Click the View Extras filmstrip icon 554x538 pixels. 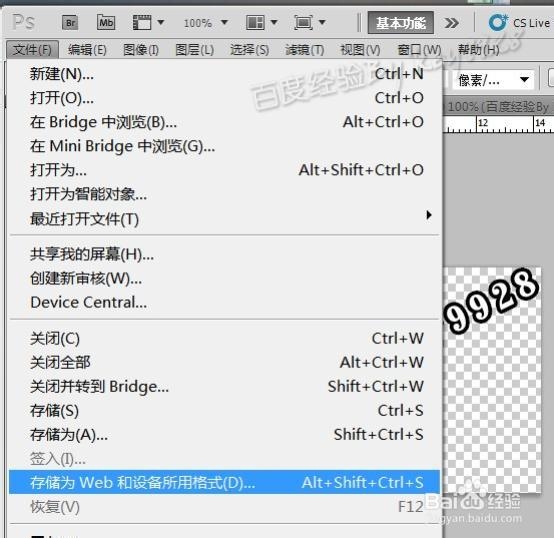pyautogui.click(x=142, y=23)
